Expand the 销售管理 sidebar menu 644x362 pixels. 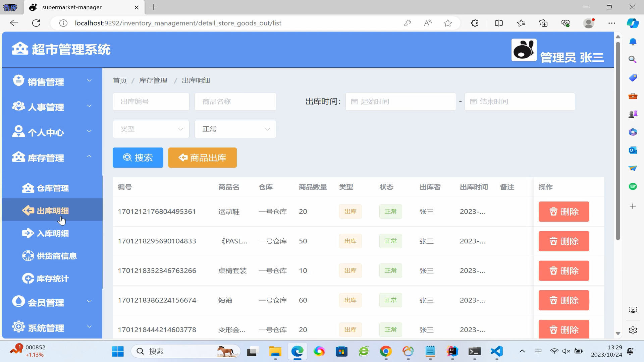tap(46, 81)
